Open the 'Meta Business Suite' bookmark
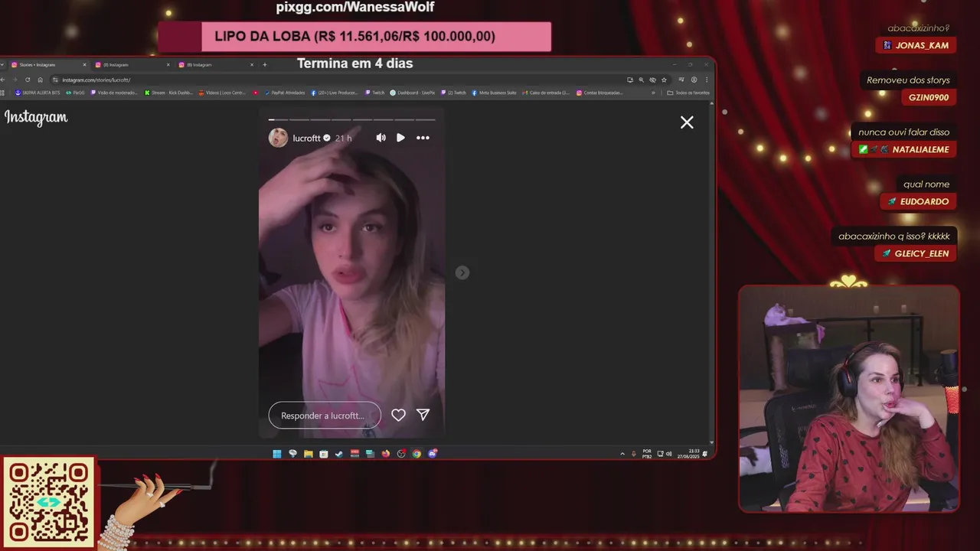Screen dimensions: 980x551 (494, 93)
